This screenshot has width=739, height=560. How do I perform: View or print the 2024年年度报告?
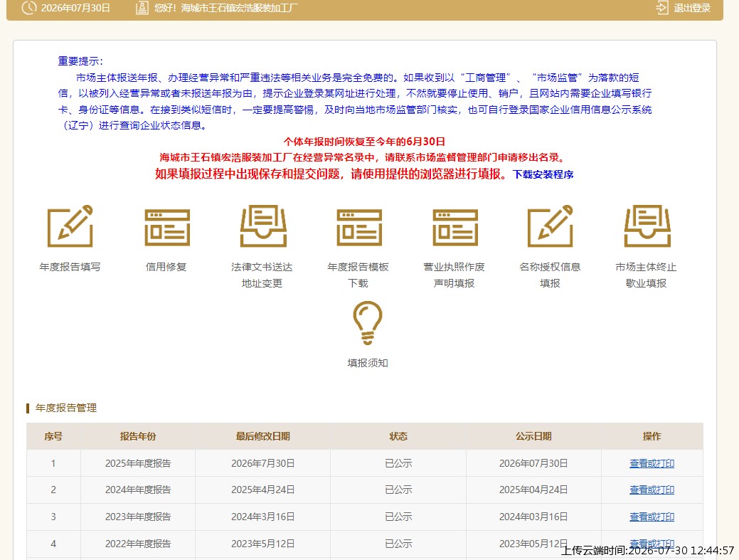(652, 490)
